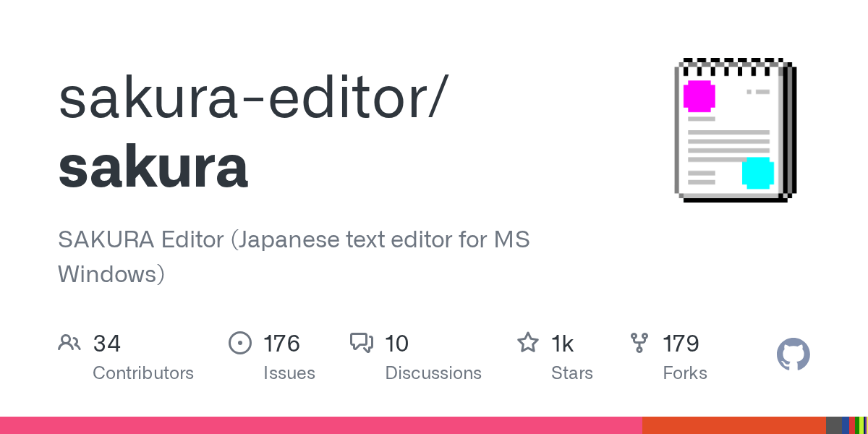
Task: Click the Issues circle-dot icon
Action: tap(239, 343)
